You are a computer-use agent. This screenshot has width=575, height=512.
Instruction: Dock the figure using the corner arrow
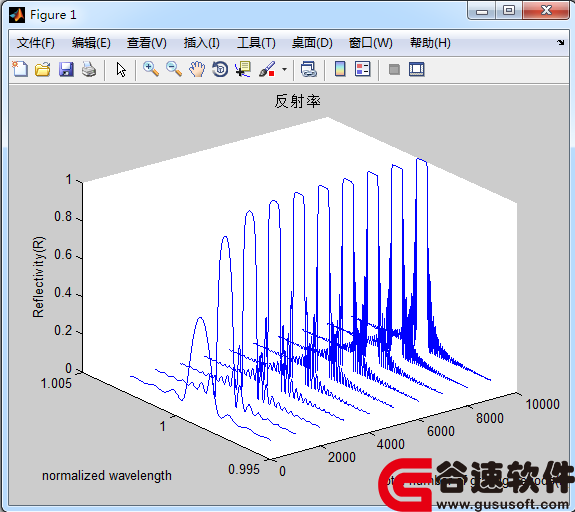click(x=560, y=43)
